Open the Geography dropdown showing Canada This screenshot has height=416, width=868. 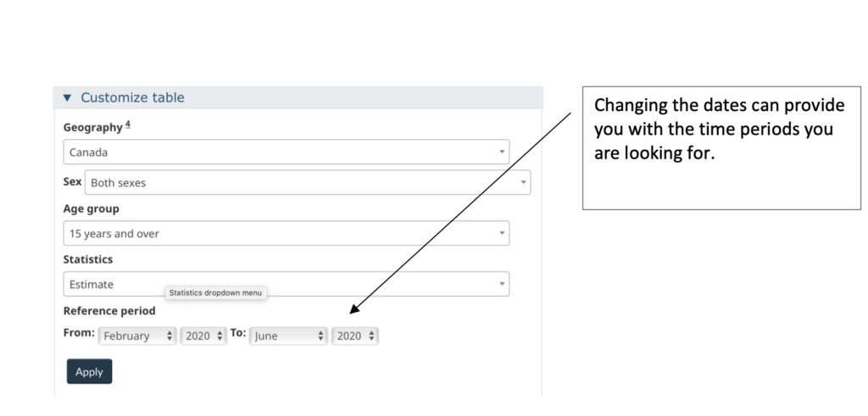click(286, 153)
